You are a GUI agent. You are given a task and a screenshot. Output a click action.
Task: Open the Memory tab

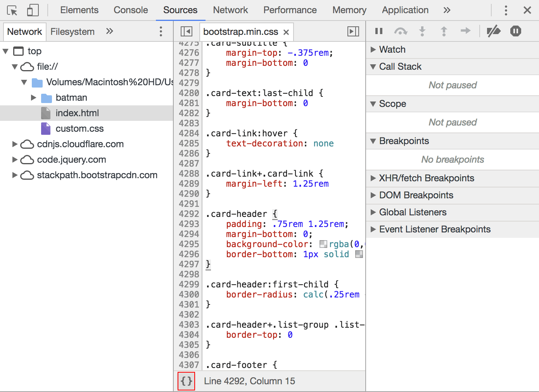(349, 10)
